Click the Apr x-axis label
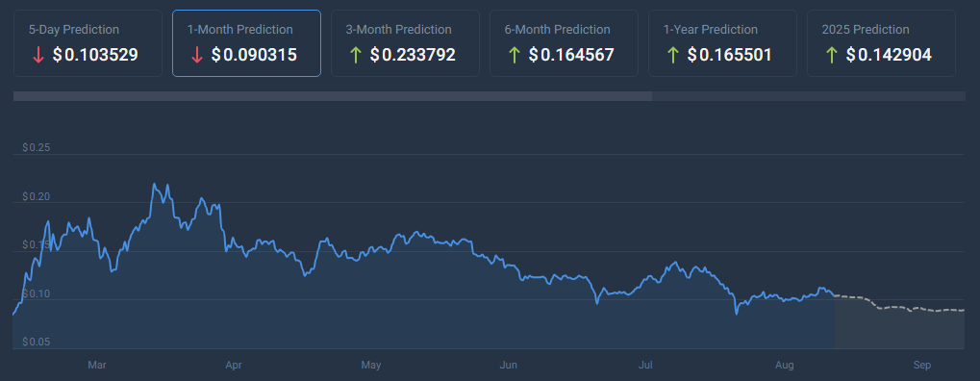 (234, 365)
